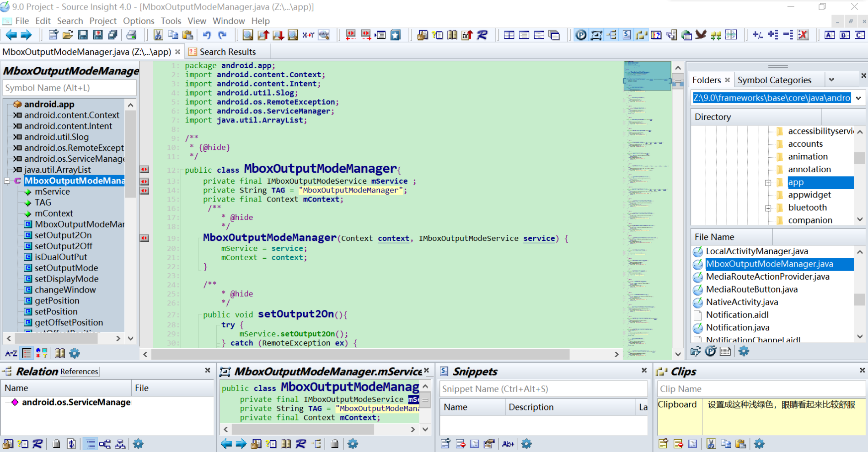Image resolution: width=868 pixels, height=452 pixels.
Task: Click the Replace X to Y icon
Action: (x=308, y=35)
